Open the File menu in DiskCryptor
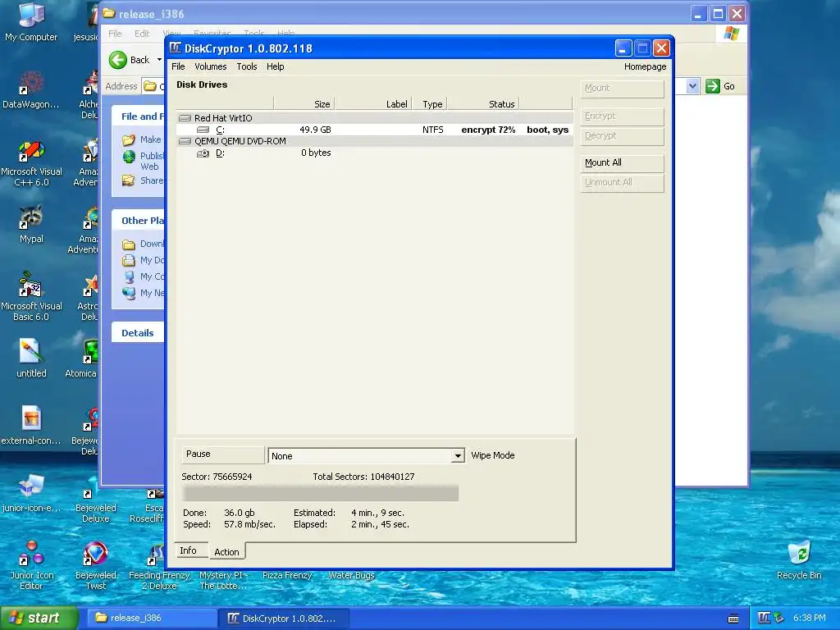The width and height of the screenshot is (840, 630). (178, 66)
